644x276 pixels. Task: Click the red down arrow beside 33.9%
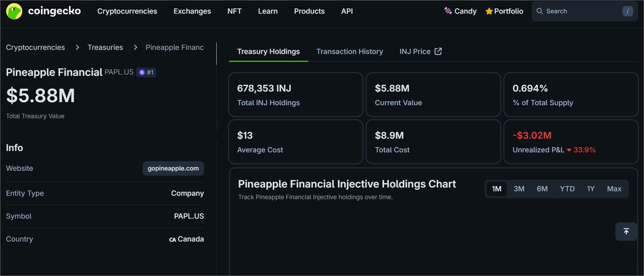pos(569,150)
